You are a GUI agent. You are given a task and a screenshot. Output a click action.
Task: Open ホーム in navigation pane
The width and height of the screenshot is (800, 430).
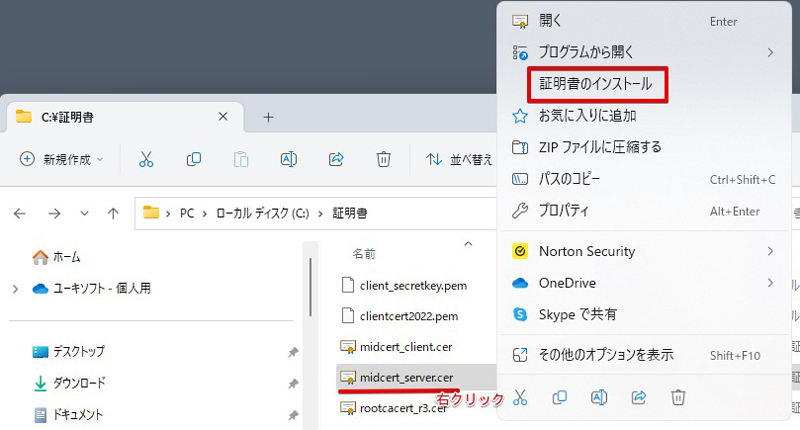tap(56, 257)
